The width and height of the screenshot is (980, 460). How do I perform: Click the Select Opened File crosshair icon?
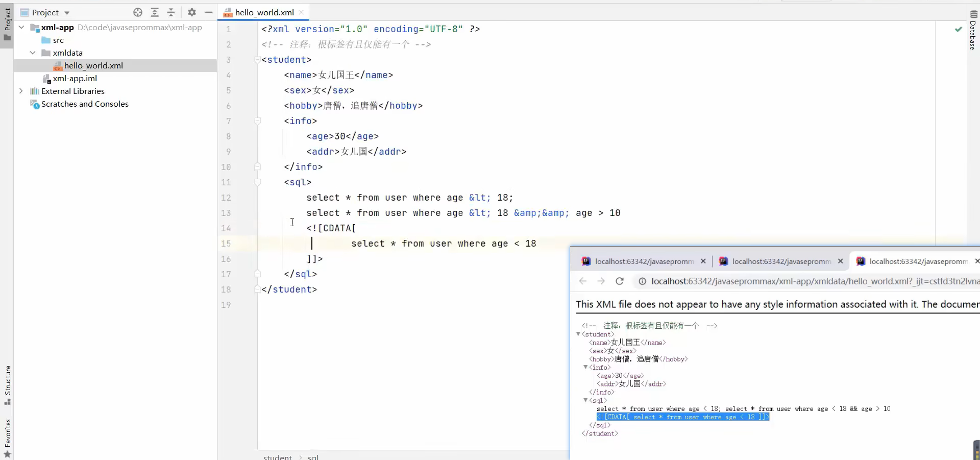(137, 12)
